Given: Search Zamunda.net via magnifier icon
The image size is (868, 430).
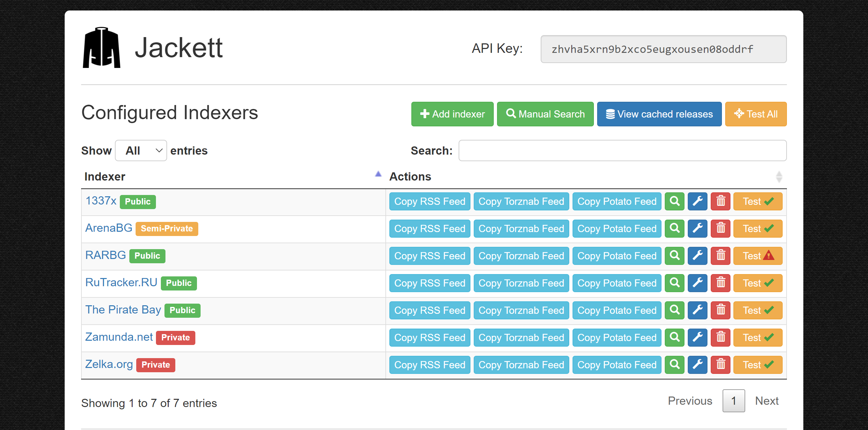Looking at the screenshot, I should pos(674,338).
